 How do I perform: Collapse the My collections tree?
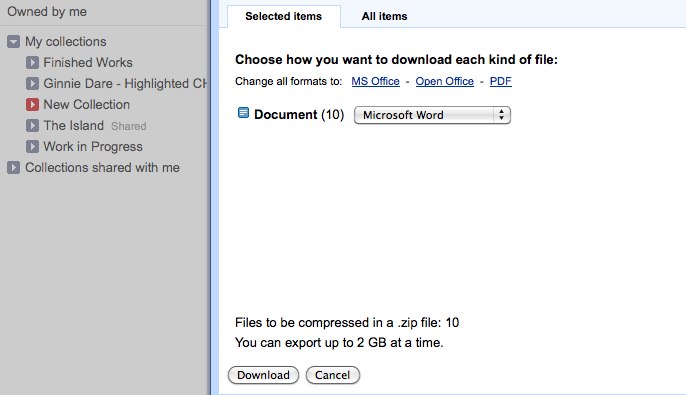[14, 42]
